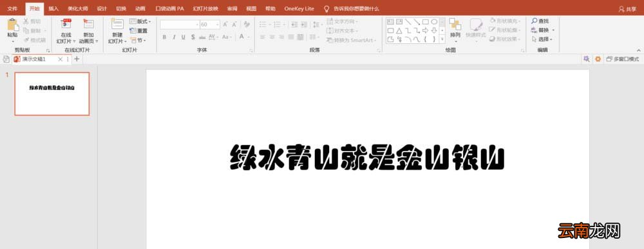This screenshot has width=644, height=249.
Task: Switch to the Design (设计) tab
Action: pos(102,8)
